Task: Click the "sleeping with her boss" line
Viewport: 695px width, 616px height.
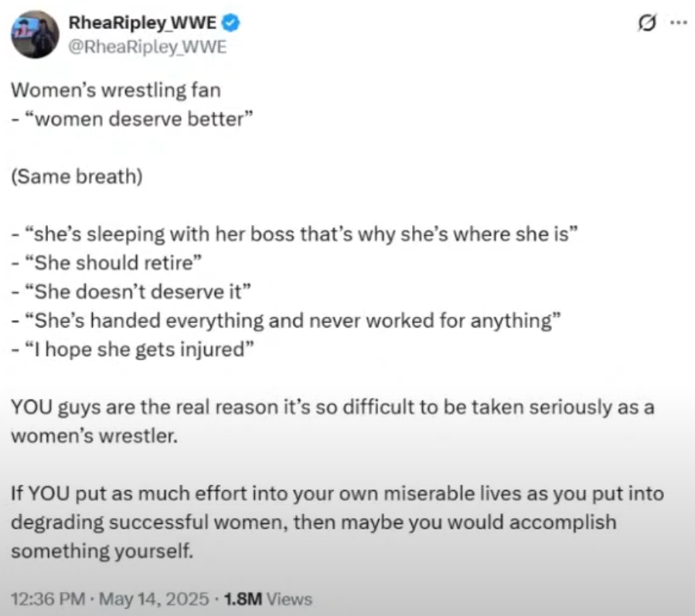Action: coord(294,234)
